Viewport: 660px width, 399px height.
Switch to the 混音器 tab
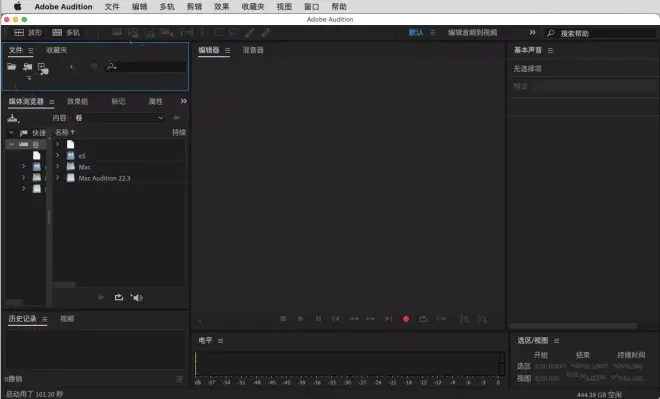point(253,50)
